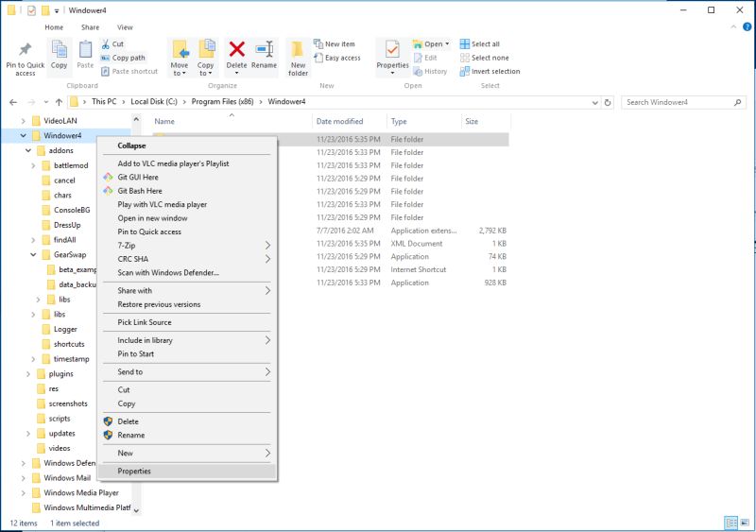The image size is (756, 532).
Task: Collapse the GearSwap tree node
Action: [33, 255]
